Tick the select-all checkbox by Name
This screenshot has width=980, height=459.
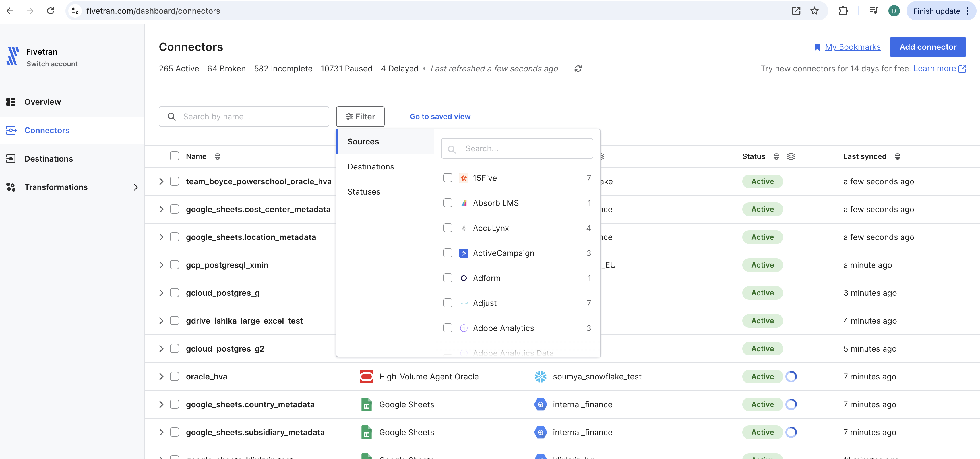pyautogui.click(x=175, y=156)
